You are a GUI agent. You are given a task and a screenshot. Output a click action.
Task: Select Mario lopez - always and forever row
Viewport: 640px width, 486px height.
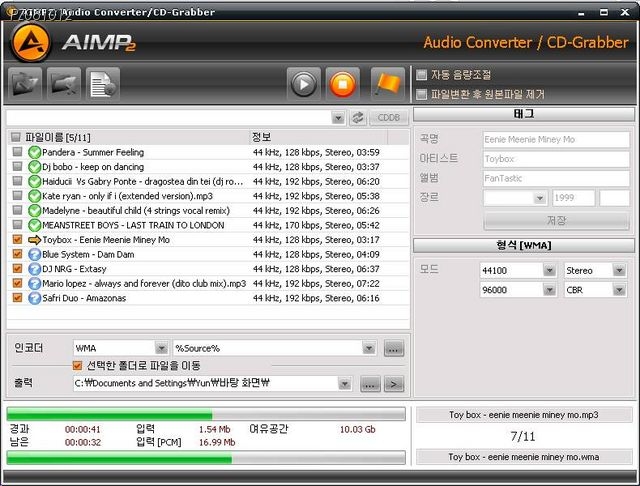coord(208,284)
